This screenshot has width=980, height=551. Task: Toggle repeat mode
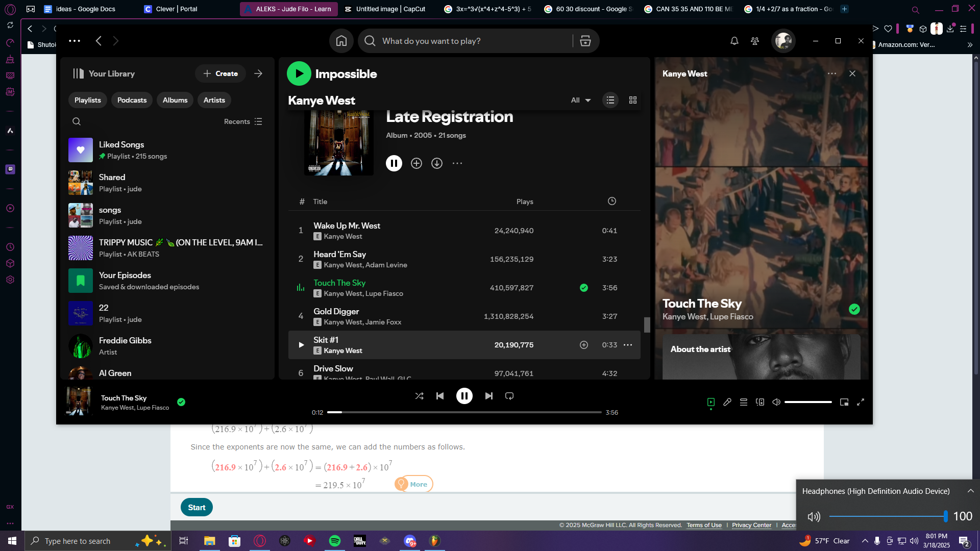pos(509,396)
